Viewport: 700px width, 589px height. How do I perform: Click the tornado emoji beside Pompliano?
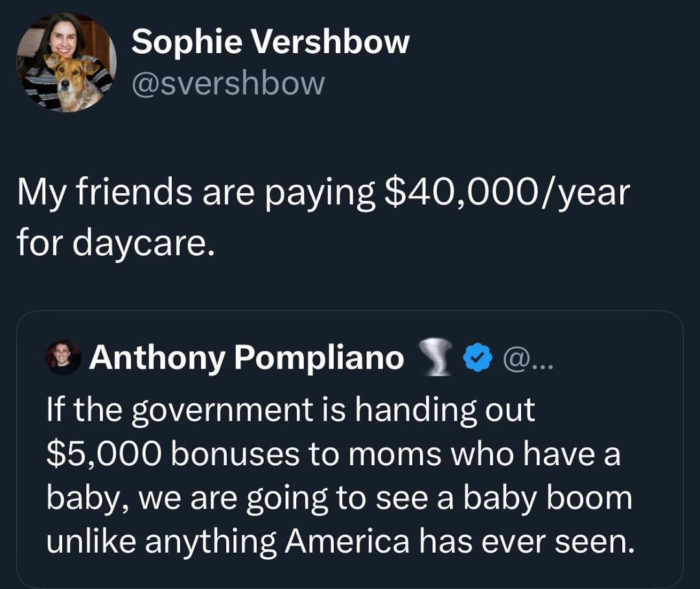[436, 358]
